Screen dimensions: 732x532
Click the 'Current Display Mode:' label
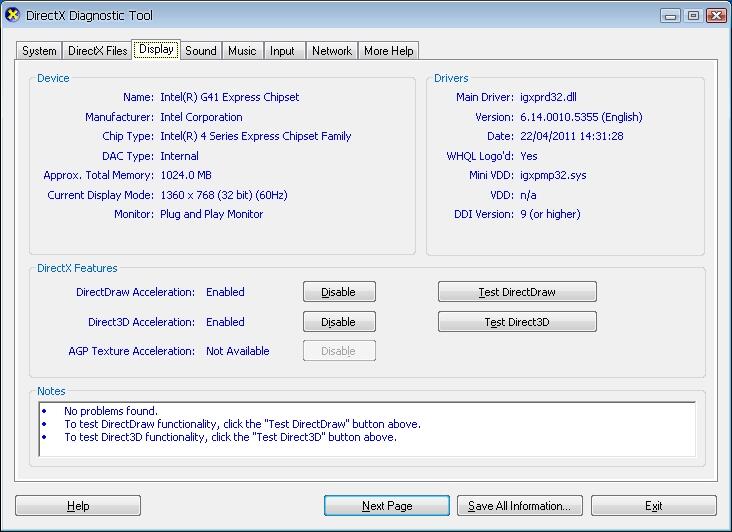(x=100, y=195)
